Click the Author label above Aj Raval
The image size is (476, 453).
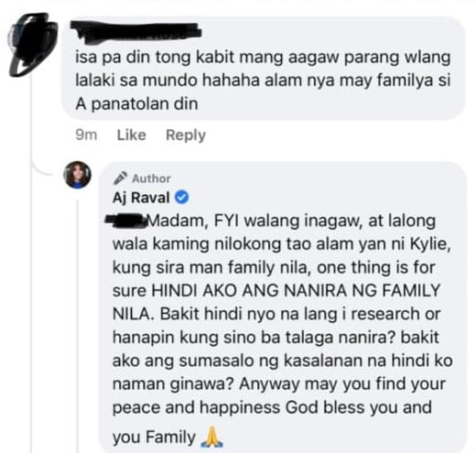(151, 178)
